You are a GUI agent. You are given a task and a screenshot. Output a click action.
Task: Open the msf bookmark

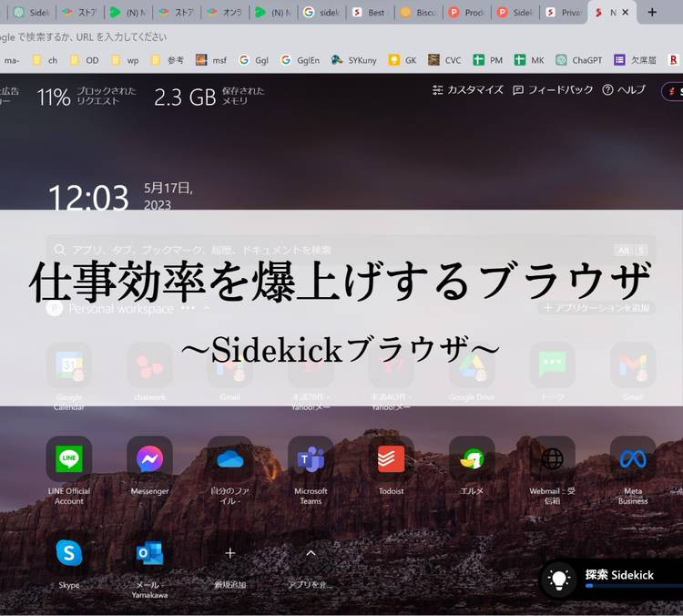pyautogui.click(x=211, y=60)
